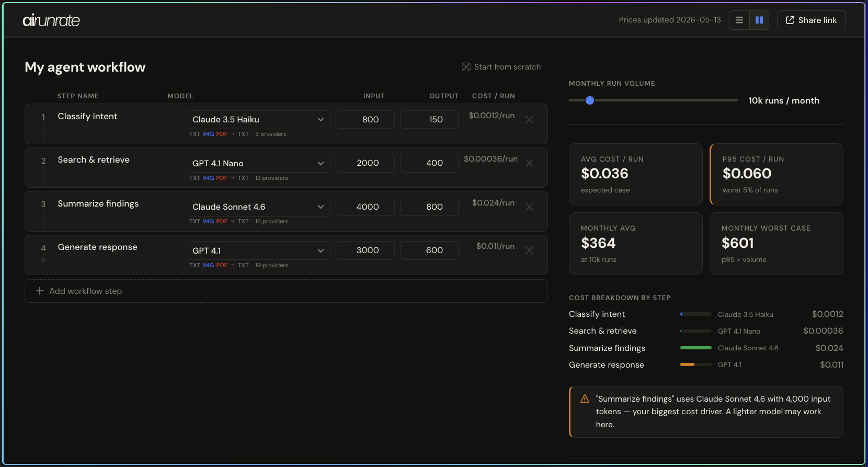Remove the Classify intent step
The height and width of the screenshot is (467, 868).
[529, 120]
